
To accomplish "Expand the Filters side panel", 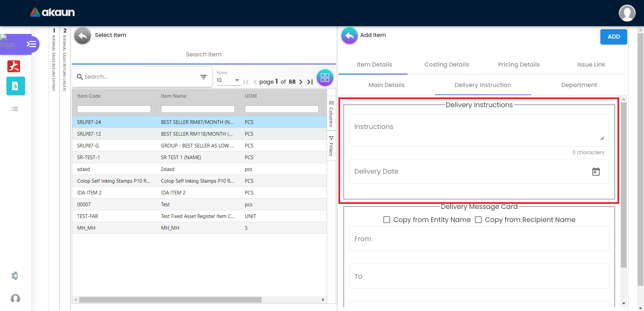I will (331, 146).
